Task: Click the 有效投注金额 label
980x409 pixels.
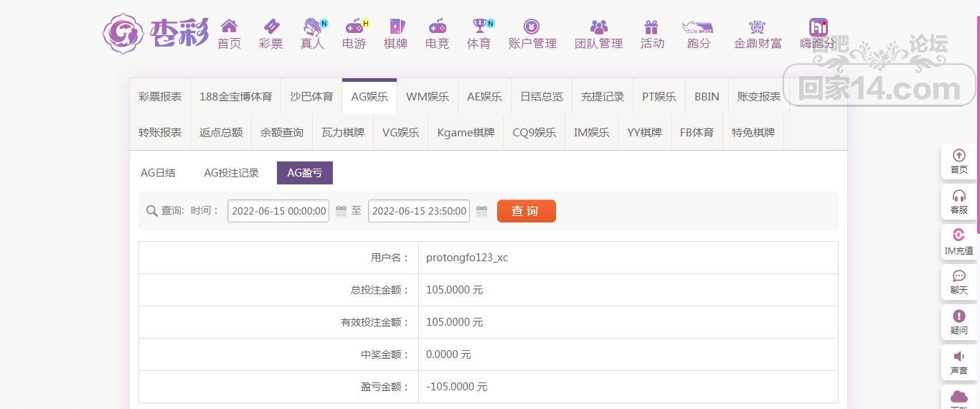Action: tap(375, 322)
